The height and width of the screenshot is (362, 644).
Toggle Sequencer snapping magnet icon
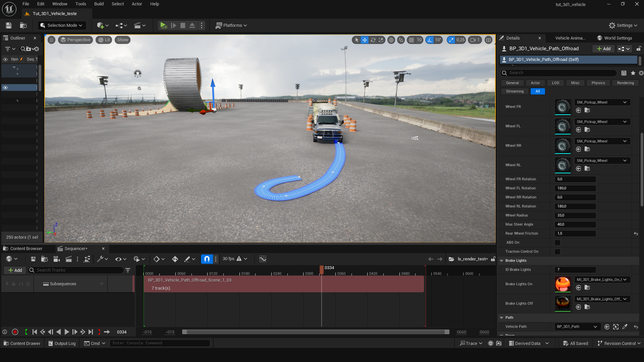(207, 259)
